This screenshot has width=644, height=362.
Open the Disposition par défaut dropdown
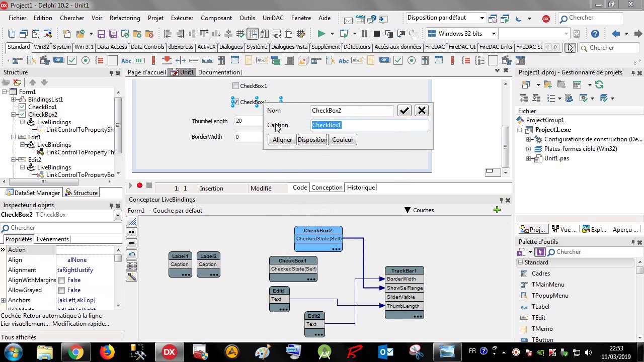481,18
